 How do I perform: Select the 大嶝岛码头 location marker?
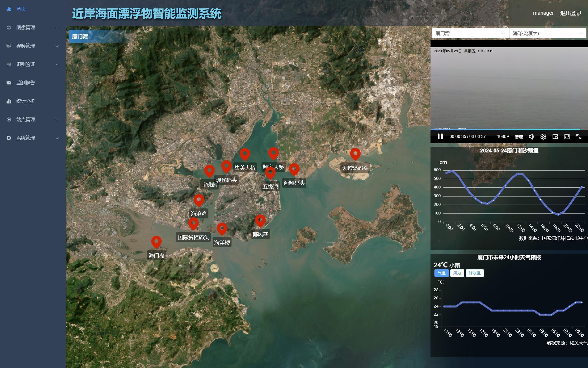point(355,154)
